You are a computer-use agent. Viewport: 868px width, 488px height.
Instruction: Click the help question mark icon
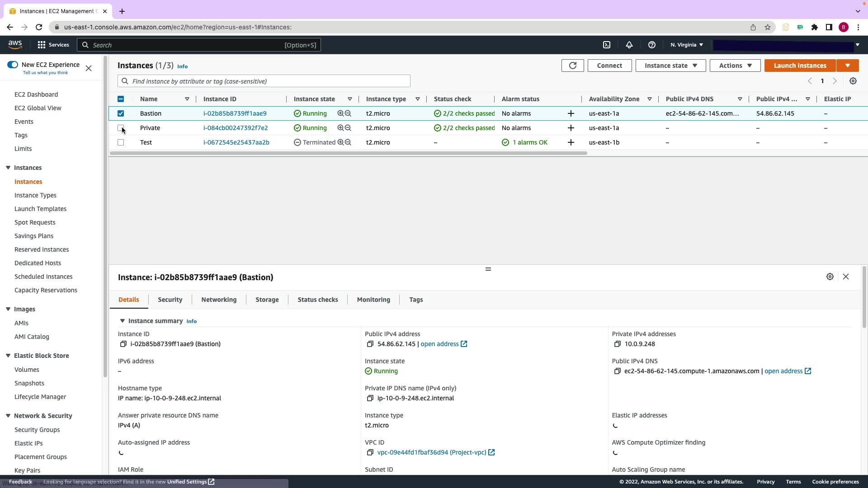[651, 45]
